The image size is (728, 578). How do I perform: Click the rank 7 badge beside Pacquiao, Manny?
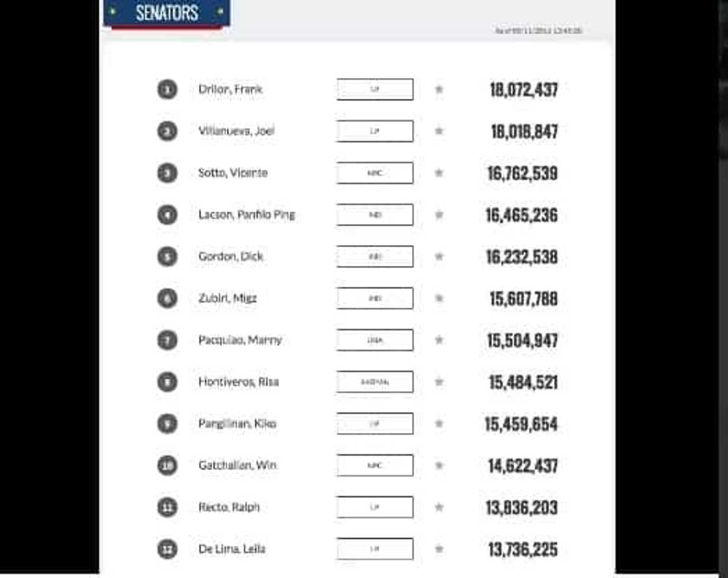(x=167, y=339)
